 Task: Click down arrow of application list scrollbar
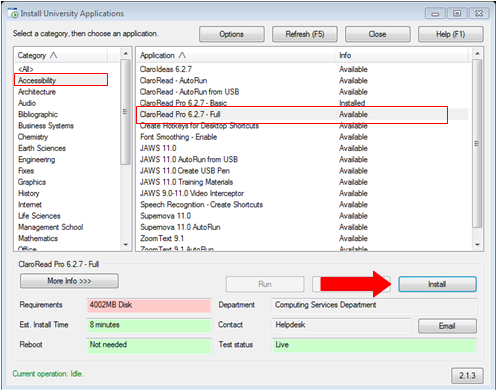[x=477, y=245]
